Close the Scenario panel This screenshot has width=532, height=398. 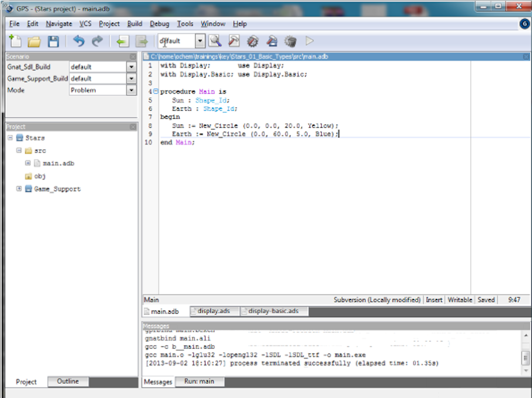133,57
